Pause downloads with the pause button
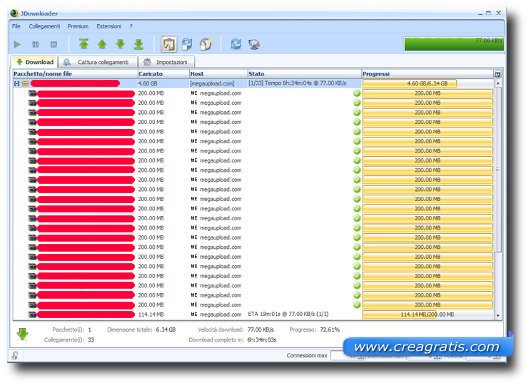The image size is (530, 386). click(x=35, y=44)
